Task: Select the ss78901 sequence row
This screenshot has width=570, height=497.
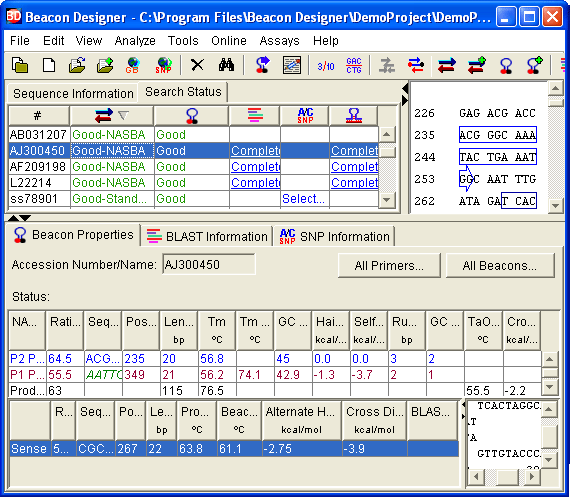Action: (193, 199)
